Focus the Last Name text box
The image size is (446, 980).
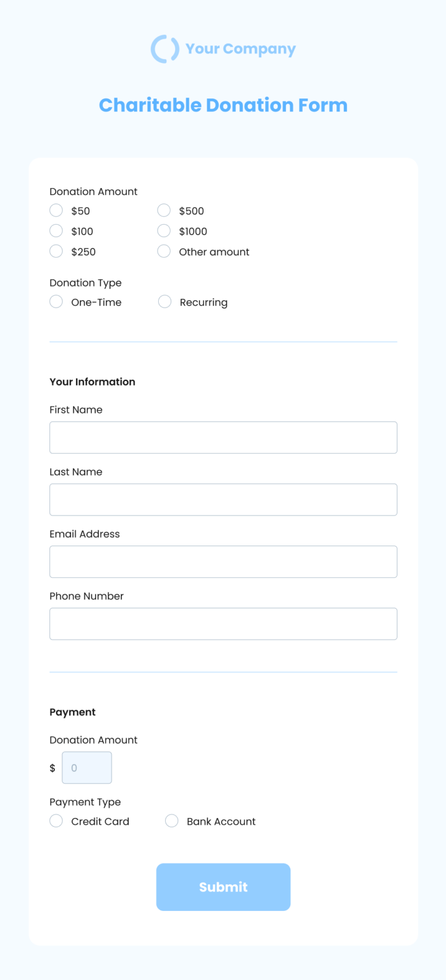click(223, 499)
